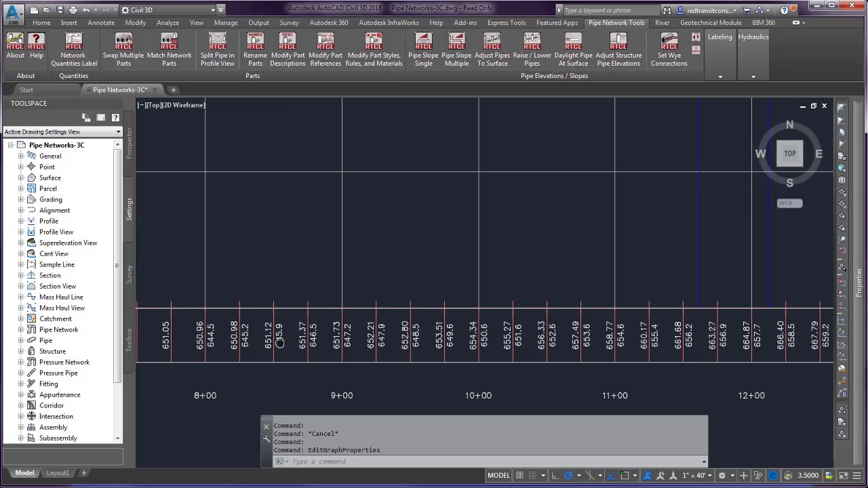Click the Settings vertical tab in Toolspace
The image size is (868, 488).
pyautogui.click(x=129, y=209)
